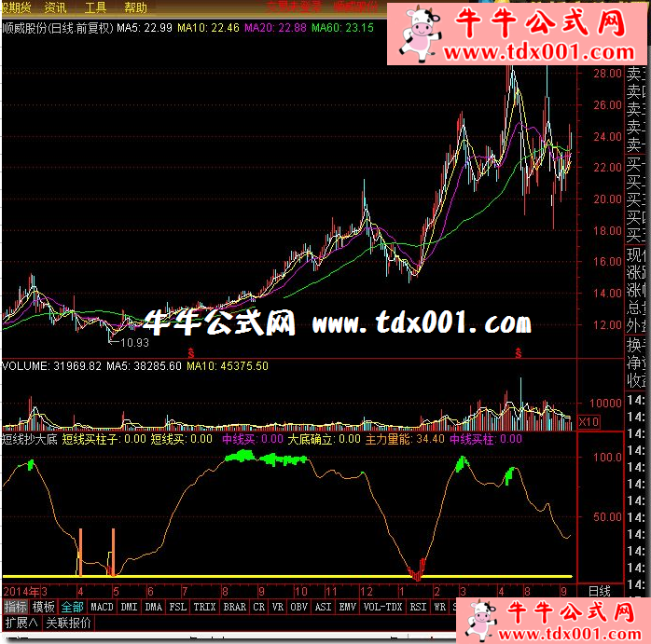
Task: Select the TRIX indicator tab
Action: 204,607
